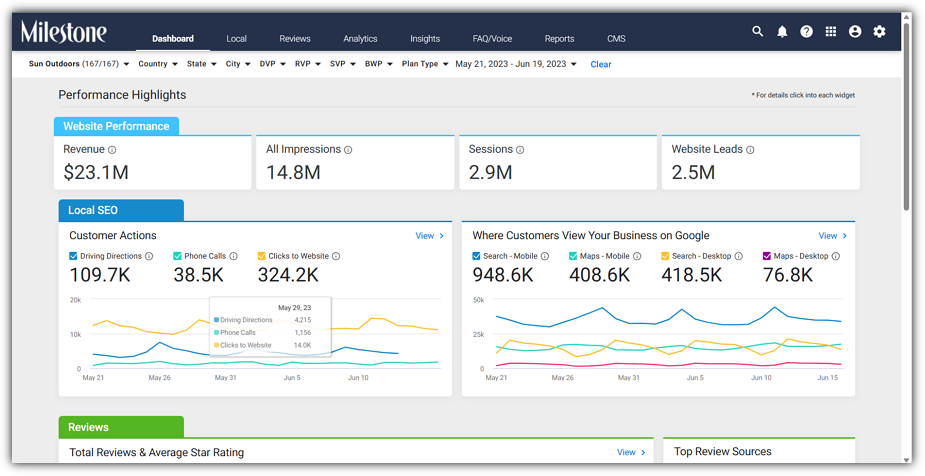Open the user account profile icon
Image resolution: width=925 pixels, height=476 pixels.
click(x=855, y=32)
